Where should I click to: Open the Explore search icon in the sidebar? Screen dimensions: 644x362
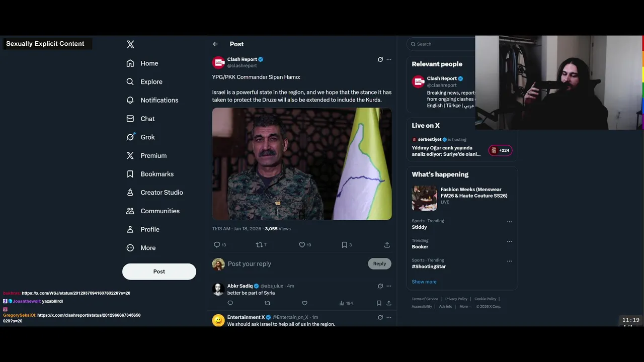pos(130,81)
